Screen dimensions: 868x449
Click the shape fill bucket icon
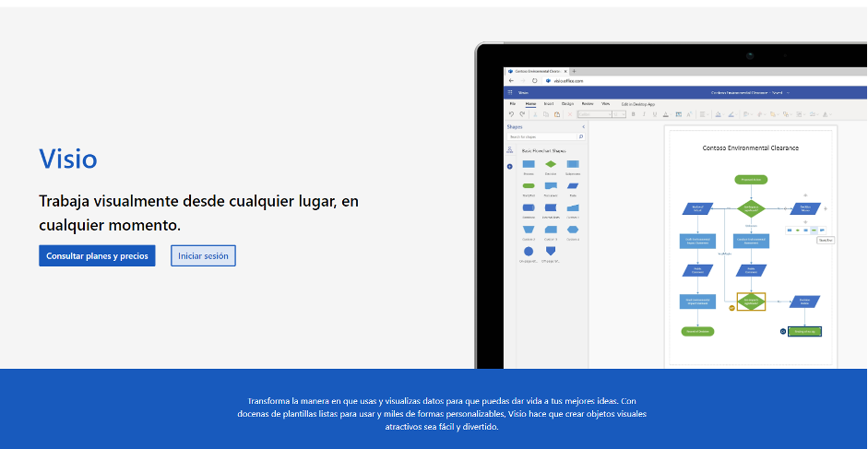718,114
